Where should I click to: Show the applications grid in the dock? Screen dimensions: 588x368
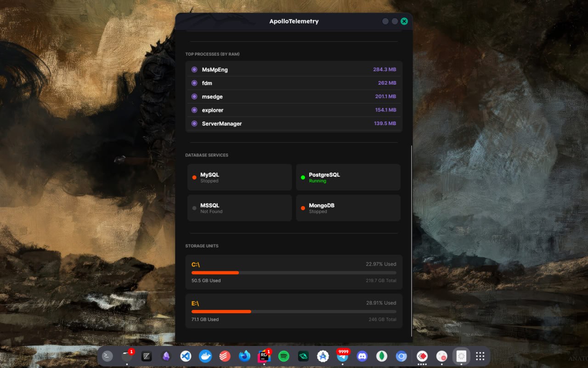[480, 356]
